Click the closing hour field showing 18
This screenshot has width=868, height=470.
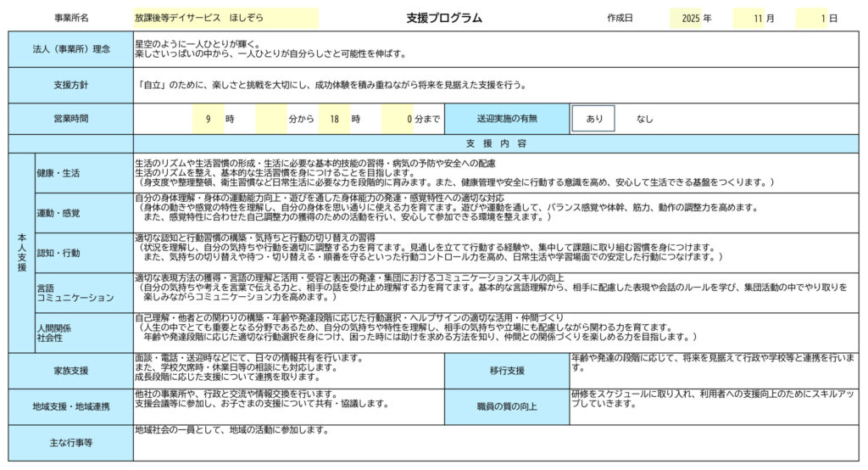point(335,119)
